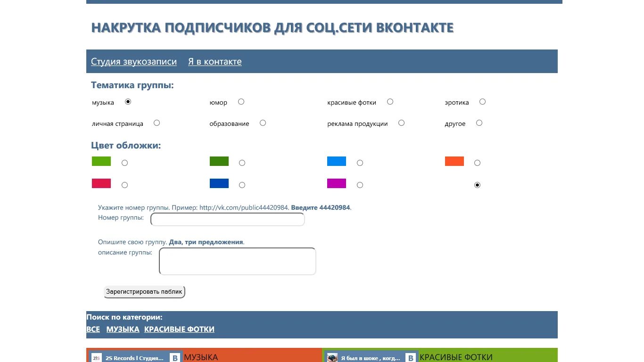Click the dark green color swatch

pyautogui.click(x=219, y=161)
